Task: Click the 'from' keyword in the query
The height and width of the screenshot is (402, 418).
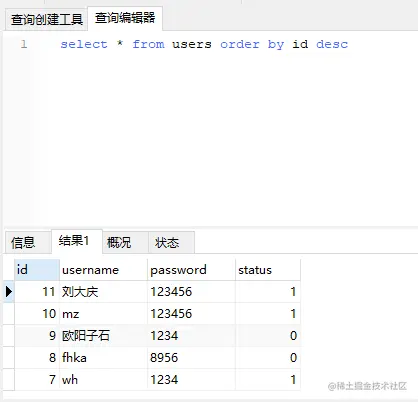Action: [x=148, y=44]
